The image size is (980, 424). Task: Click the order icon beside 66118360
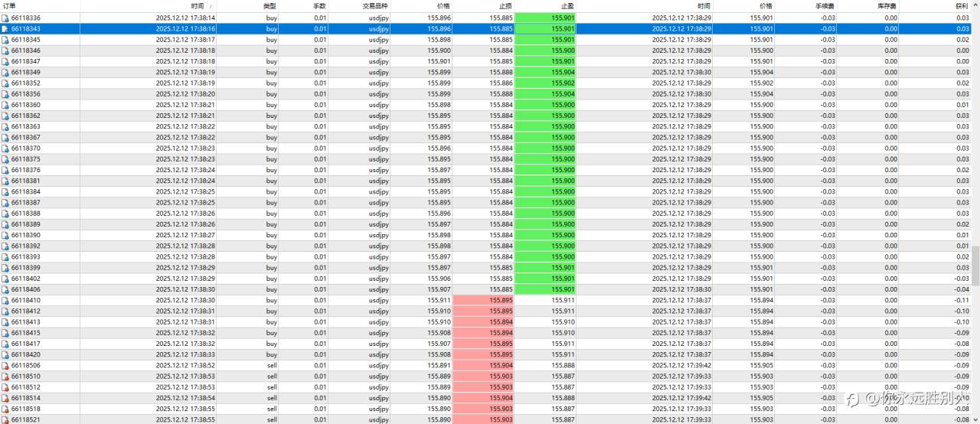coord(5,105)
